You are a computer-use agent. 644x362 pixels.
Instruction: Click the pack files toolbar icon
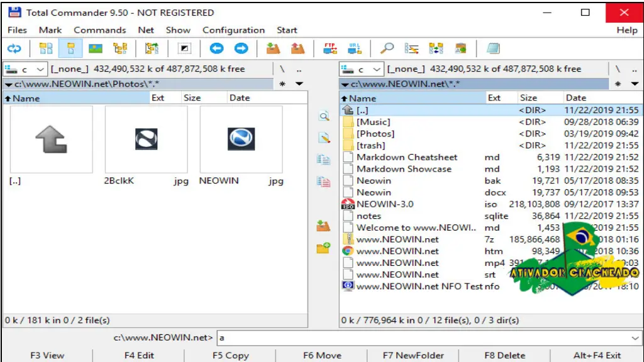coord(273,48)
